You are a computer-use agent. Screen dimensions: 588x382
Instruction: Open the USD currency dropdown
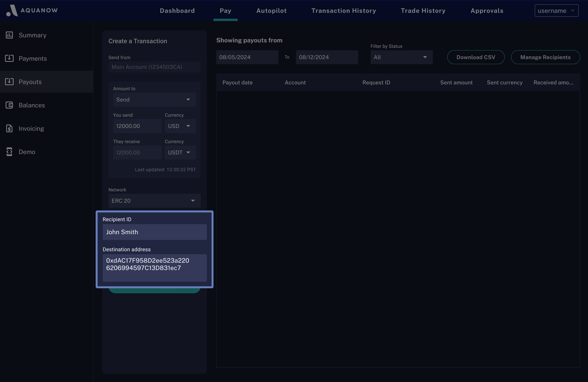(180, 126)
